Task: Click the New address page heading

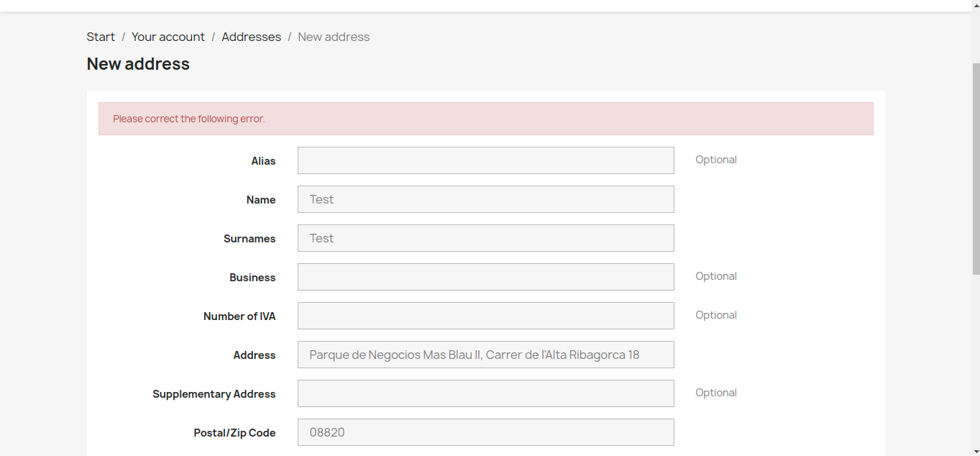Action: [x=138, y=64]
